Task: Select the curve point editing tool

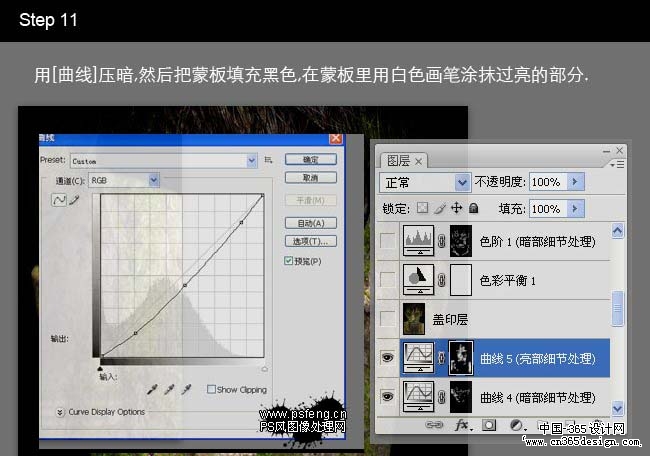Action: click(x=58, y=200)
